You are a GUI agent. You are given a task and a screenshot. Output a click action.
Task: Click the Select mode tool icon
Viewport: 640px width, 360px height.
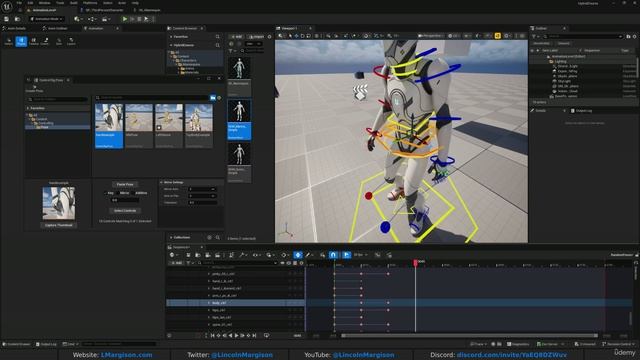(x=9, y=41)
